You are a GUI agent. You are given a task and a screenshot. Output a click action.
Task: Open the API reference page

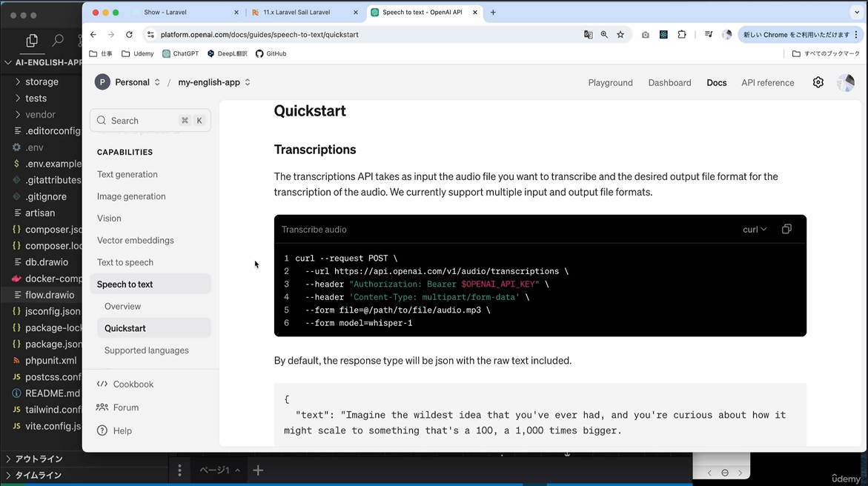coord(767,83)
